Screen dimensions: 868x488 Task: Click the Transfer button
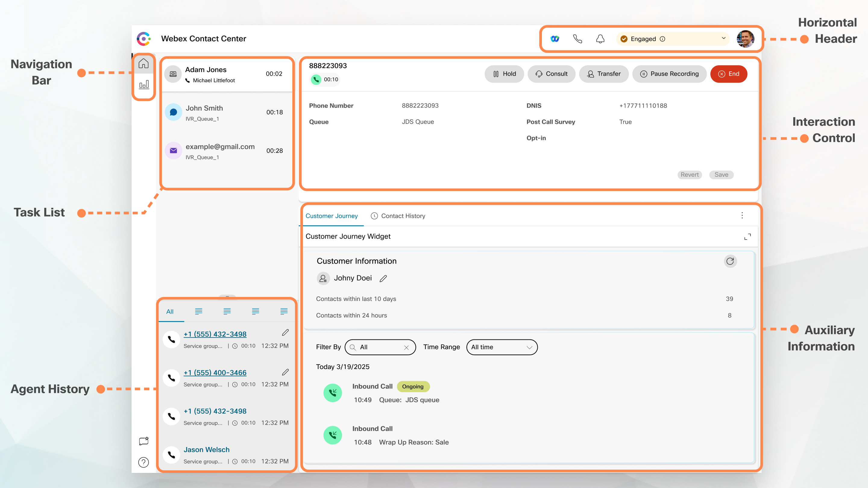click(603, 74)
